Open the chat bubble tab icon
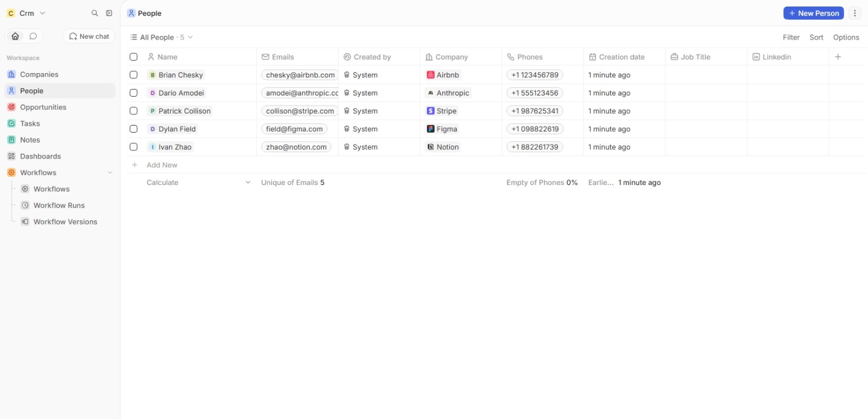868x419 pixels. [33, 36]
